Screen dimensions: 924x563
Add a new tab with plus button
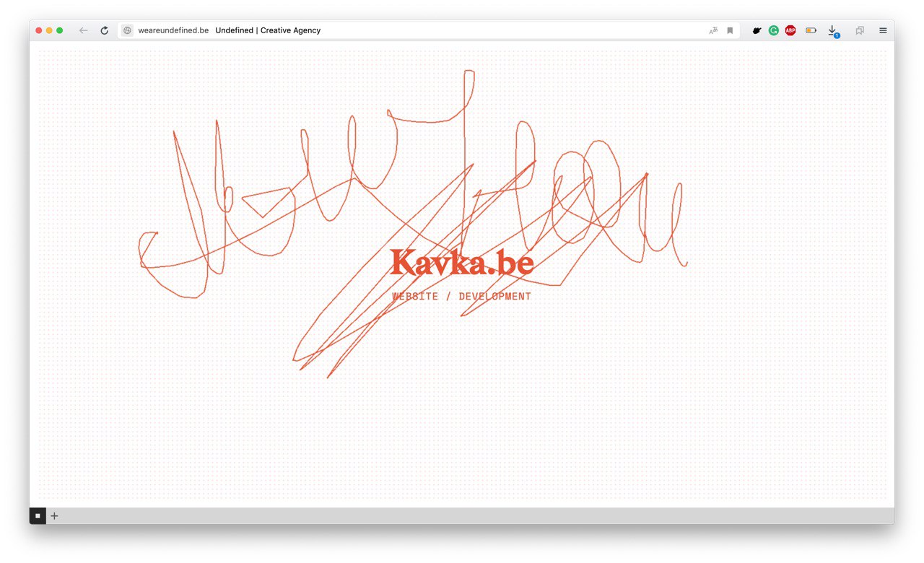[x=54, y=515]
